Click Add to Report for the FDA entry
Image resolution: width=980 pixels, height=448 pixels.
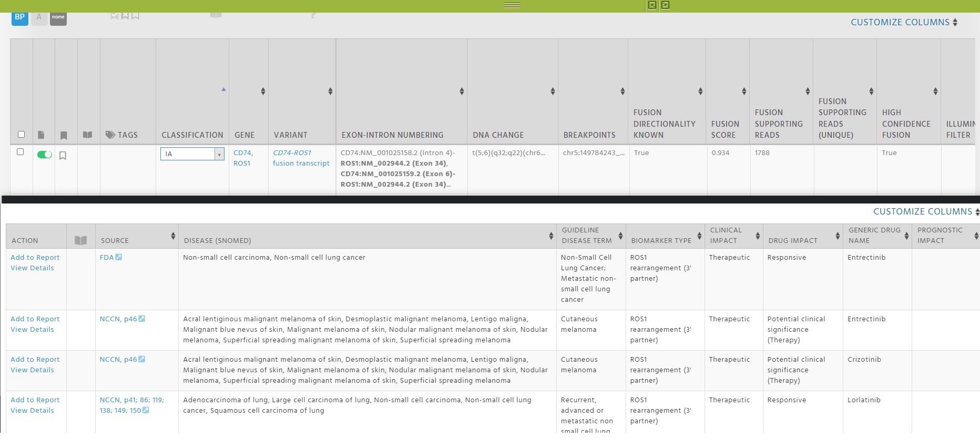point(35,257)
